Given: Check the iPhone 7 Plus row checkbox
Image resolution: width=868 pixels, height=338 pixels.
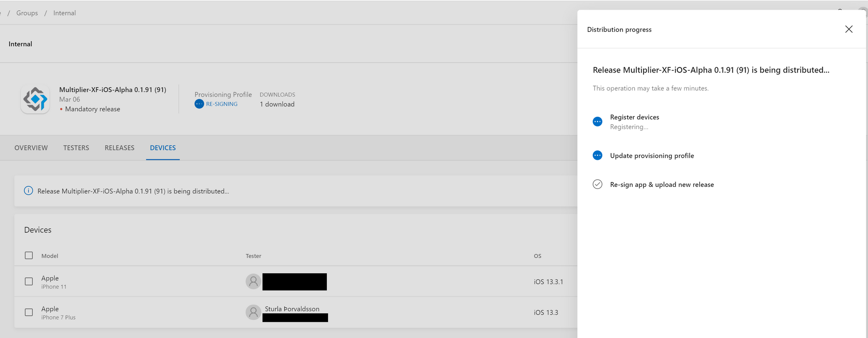Looking at the screenshot, I should tap(29, 312).
